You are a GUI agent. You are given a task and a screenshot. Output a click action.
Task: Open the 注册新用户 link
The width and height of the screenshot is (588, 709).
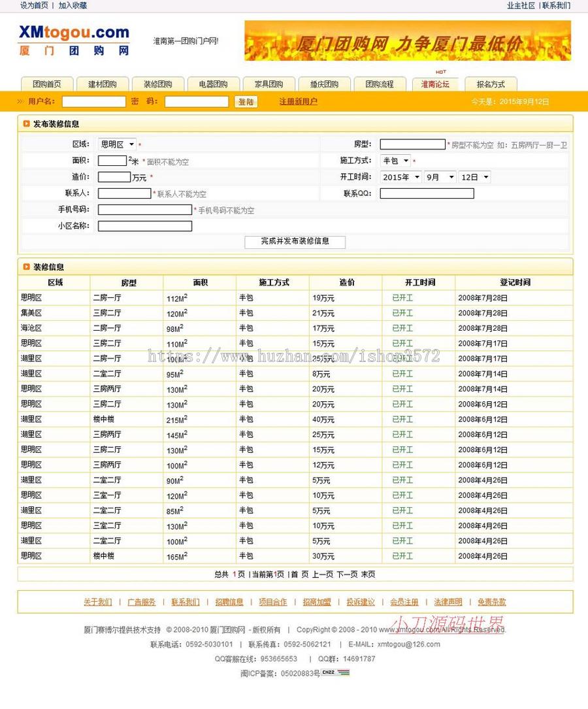[x=299, y=102]
